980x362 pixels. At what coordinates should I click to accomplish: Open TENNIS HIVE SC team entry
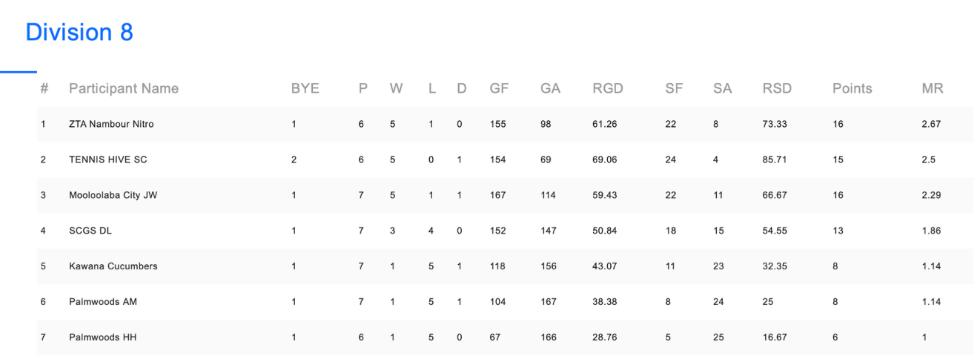pyautogui.click(x=108, y=159)
